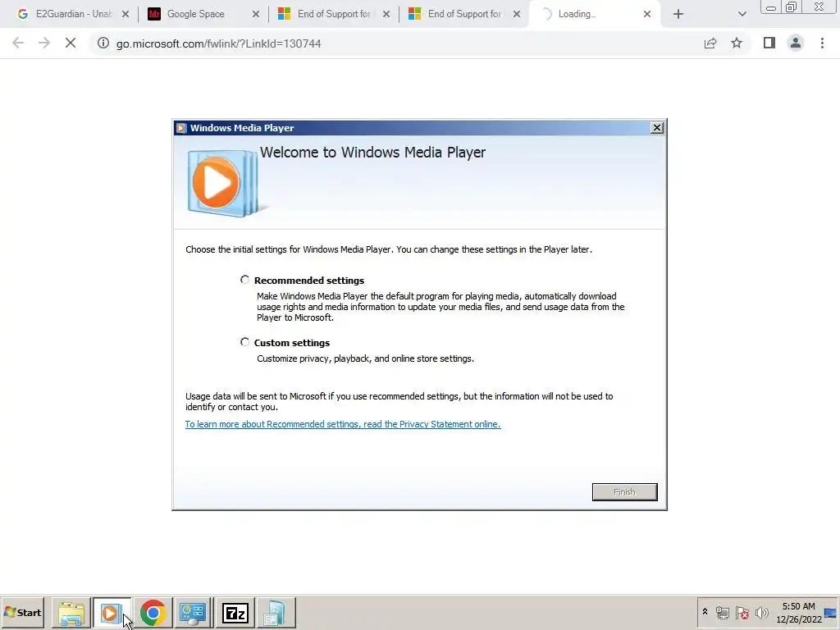Click the Media Player title bar icon
Screen dimensions: 840x630
181,127
